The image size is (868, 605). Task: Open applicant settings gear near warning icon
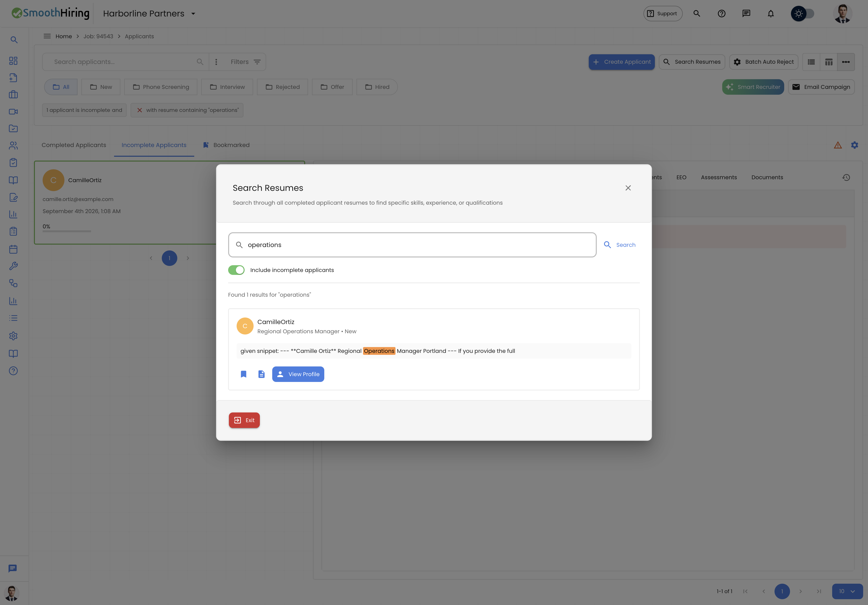point(854,145)
